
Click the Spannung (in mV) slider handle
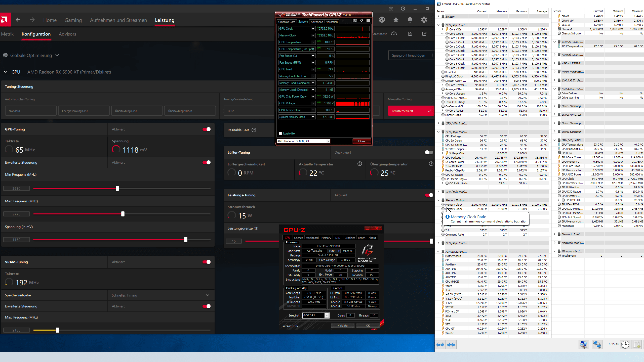[186, 240]
